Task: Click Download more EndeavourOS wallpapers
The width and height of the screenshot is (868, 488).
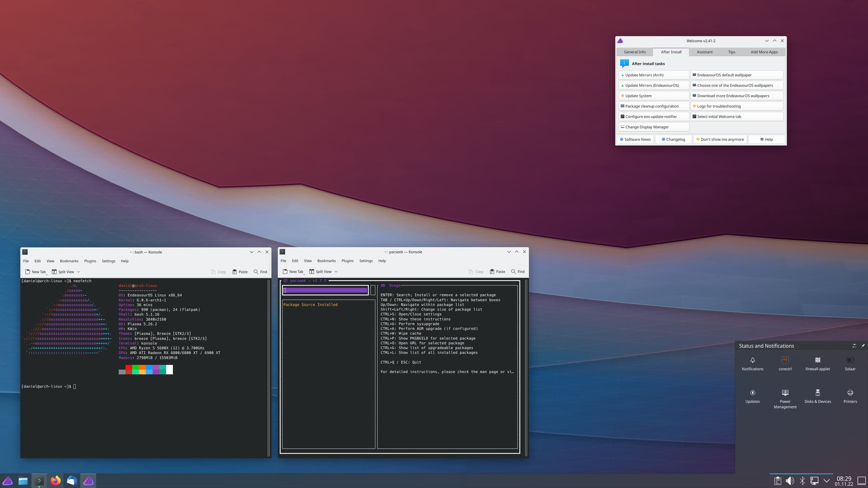Action: 737,96
